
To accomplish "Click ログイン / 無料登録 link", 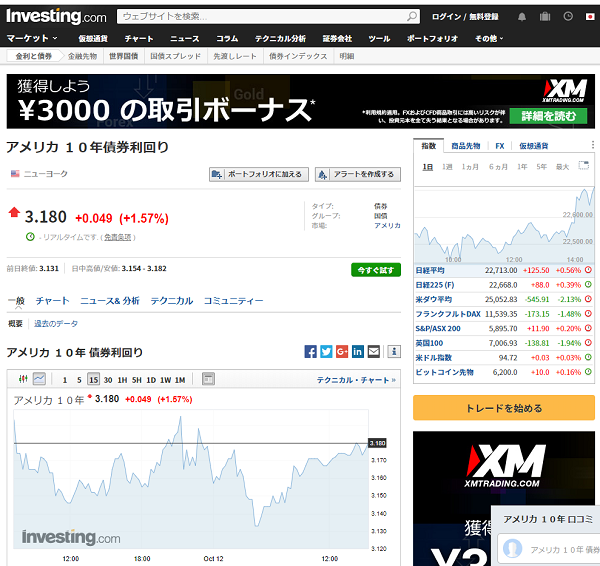I will tap(465, 16).
